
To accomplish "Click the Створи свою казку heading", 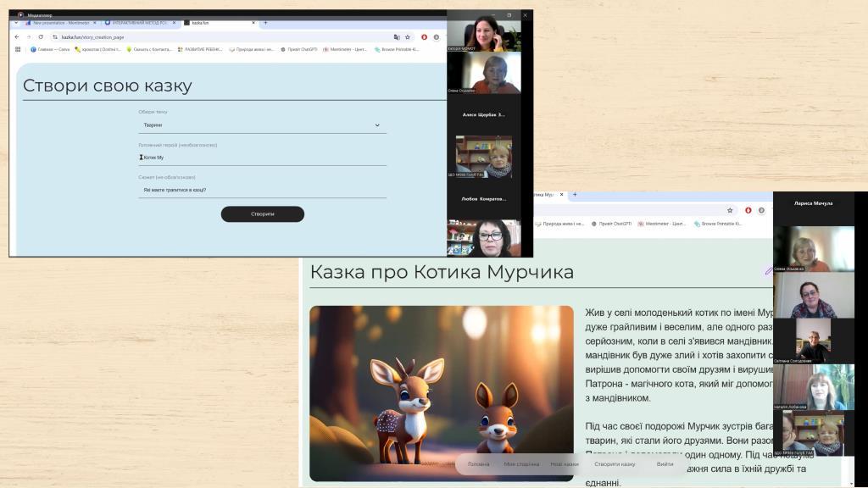I will click(x=108, y=86).
